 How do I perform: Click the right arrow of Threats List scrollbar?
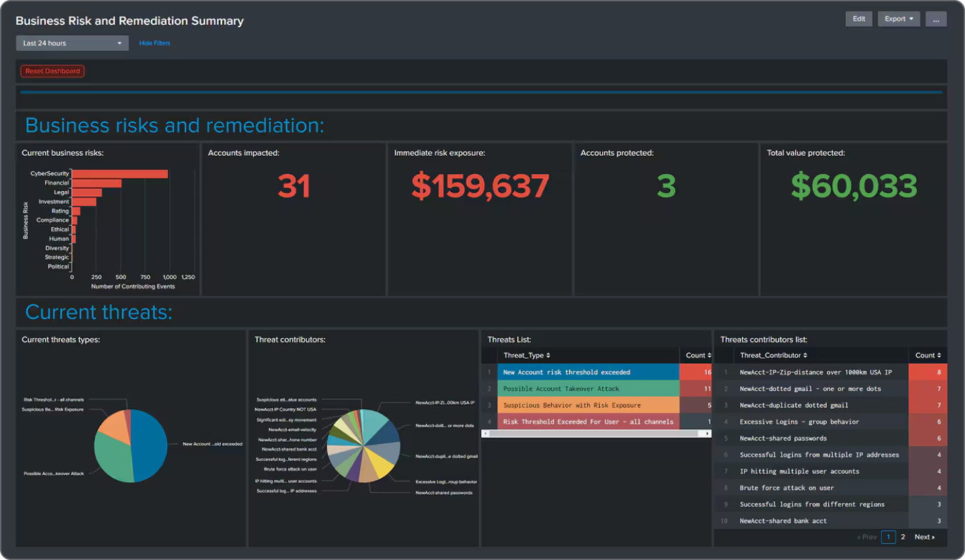(x=708, y=434)
